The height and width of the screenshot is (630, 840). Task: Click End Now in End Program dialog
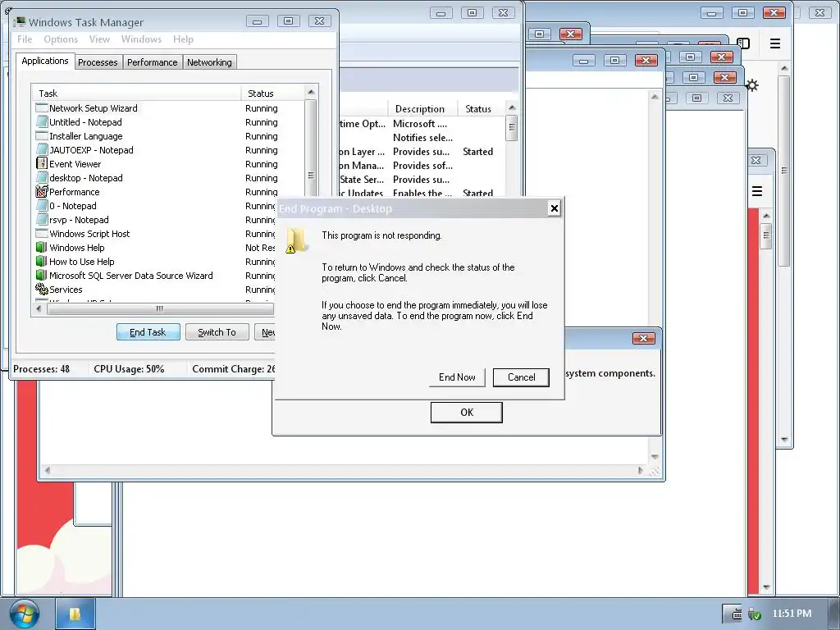(457, 377)
